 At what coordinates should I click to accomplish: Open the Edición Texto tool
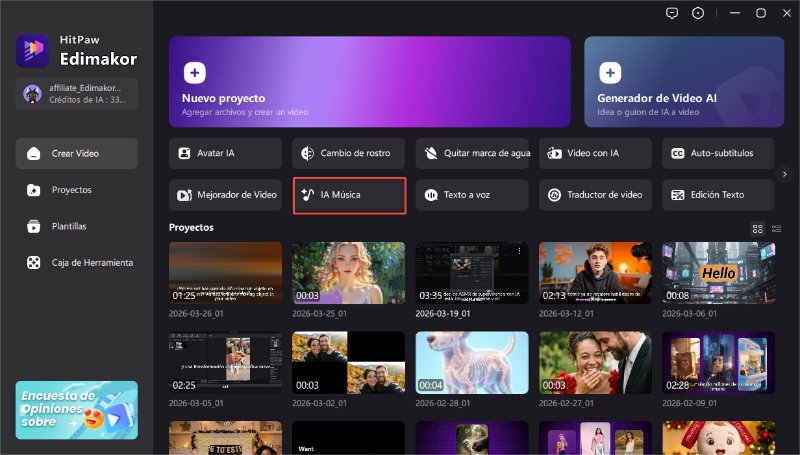(718, 195)
